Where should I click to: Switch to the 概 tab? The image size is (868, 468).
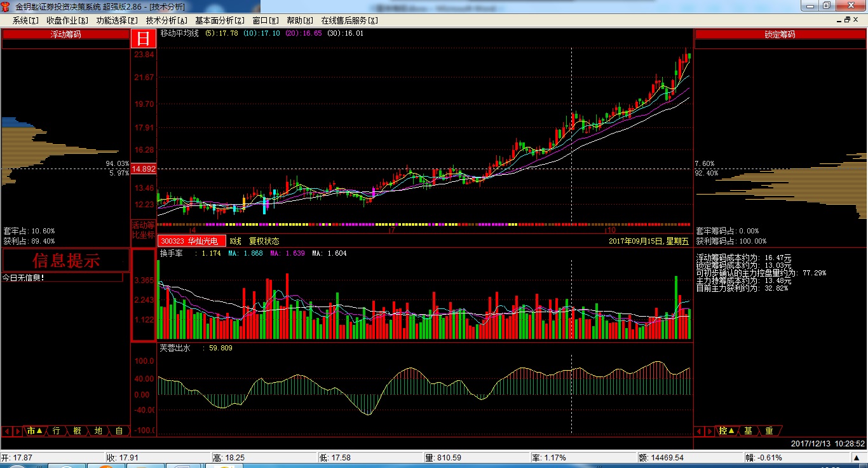(x=77, y=431)
